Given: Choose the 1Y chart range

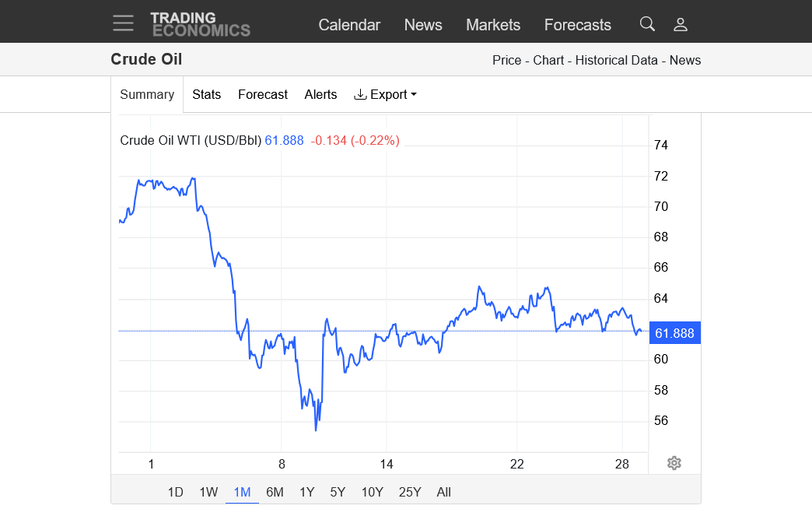Looking at the screenshot, I should [x=307, y=492].
